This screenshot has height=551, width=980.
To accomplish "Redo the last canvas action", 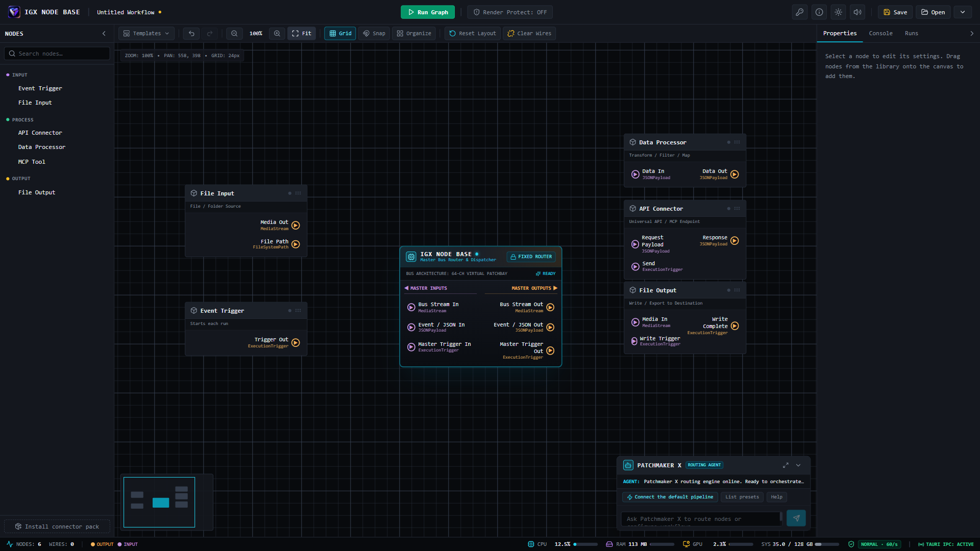I will 210,34.
